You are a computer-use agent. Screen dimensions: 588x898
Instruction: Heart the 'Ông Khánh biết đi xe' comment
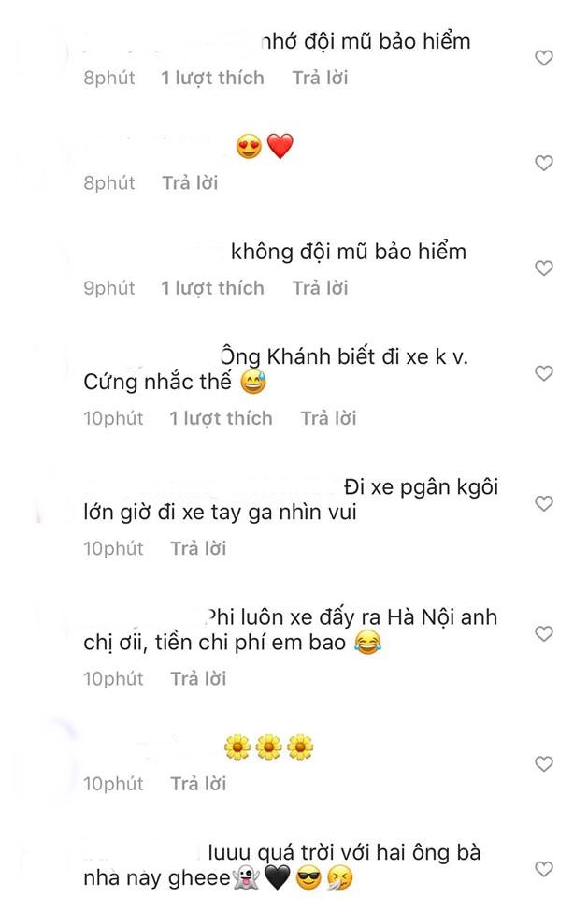pyautogui.click(x=543, y=373)
